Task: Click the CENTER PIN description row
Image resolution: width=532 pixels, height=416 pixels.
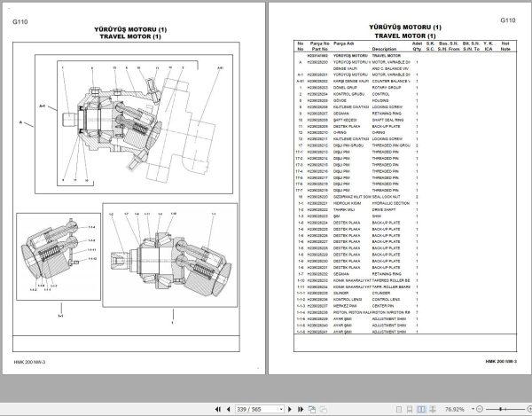Action: [383, 306]
